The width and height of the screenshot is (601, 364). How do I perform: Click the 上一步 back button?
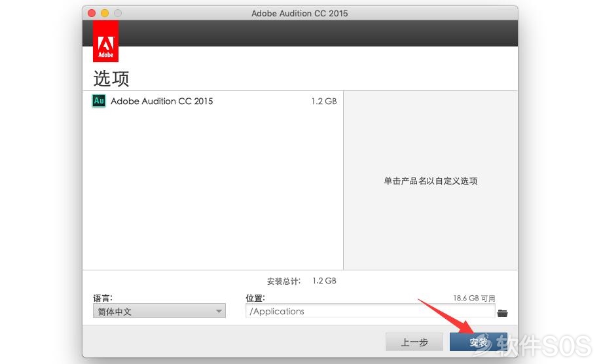[414, 342]
